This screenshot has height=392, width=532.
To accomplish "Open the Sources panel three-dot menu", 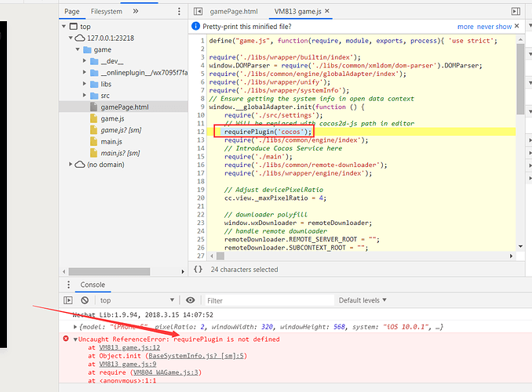I will pos(179,12).
